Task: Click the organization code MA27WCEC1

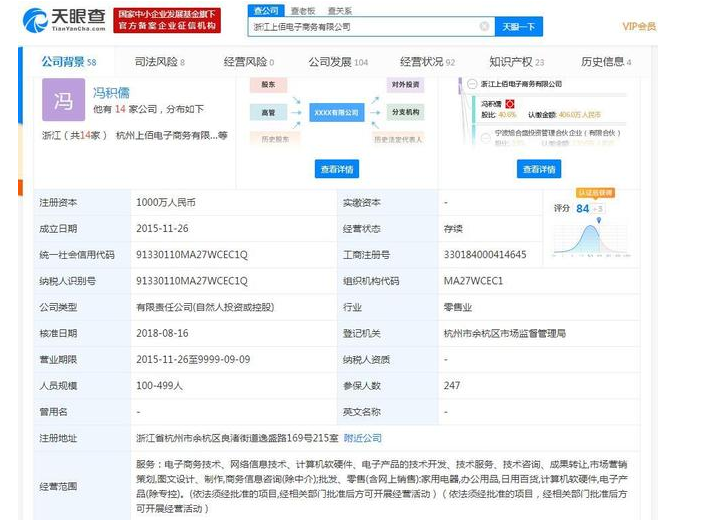Action: [473, 281]
